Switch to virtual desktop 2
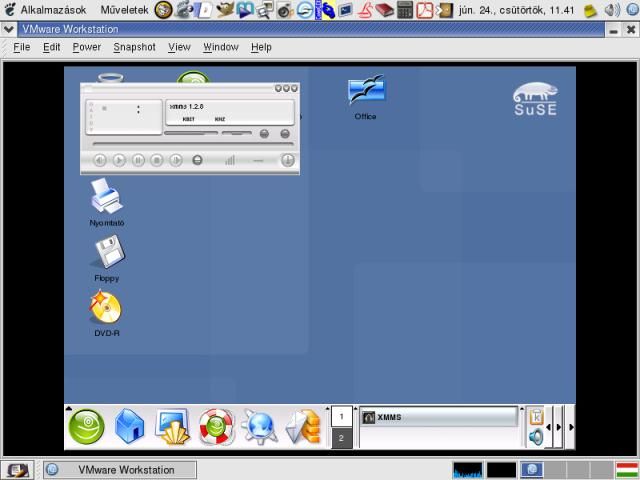Screen dimensions: 640x480 pos(342,438)
